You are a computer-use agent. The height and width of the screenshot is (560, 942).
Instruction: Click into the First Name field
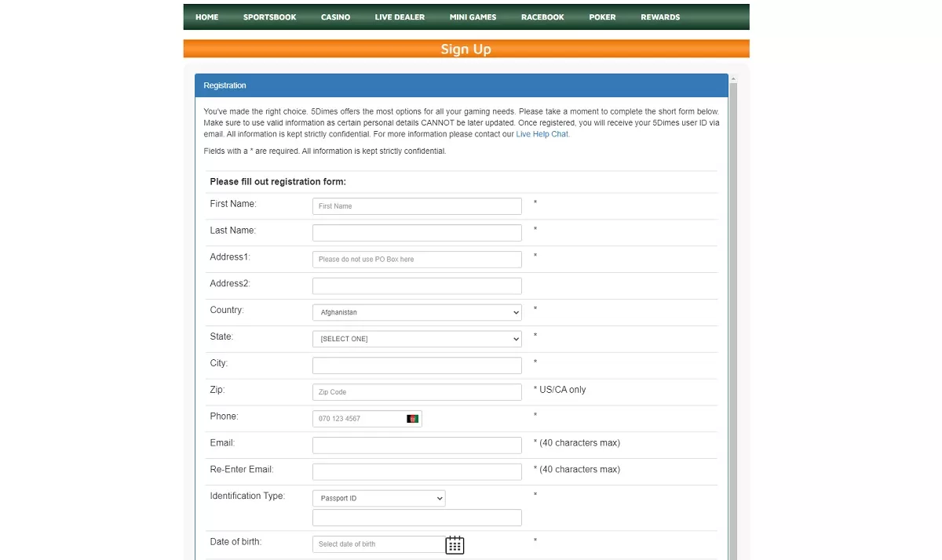click(417, 206)
